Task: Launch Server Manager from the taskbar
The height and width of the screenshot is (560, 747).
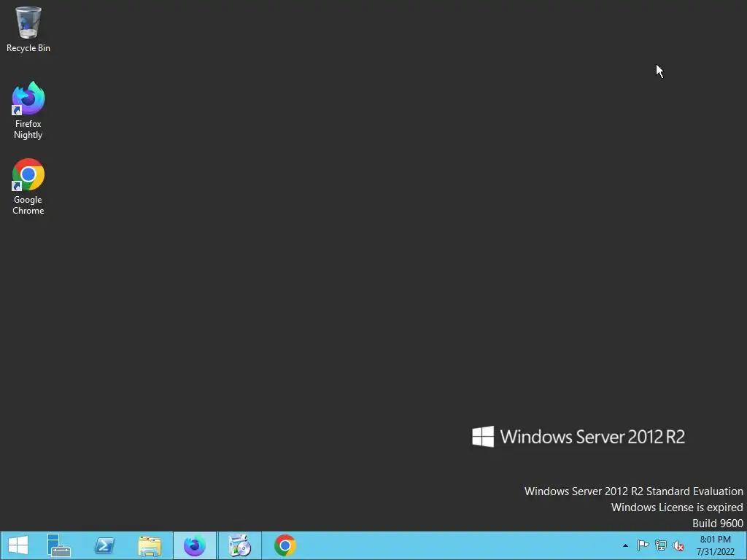Action: (x=58, y=545)
